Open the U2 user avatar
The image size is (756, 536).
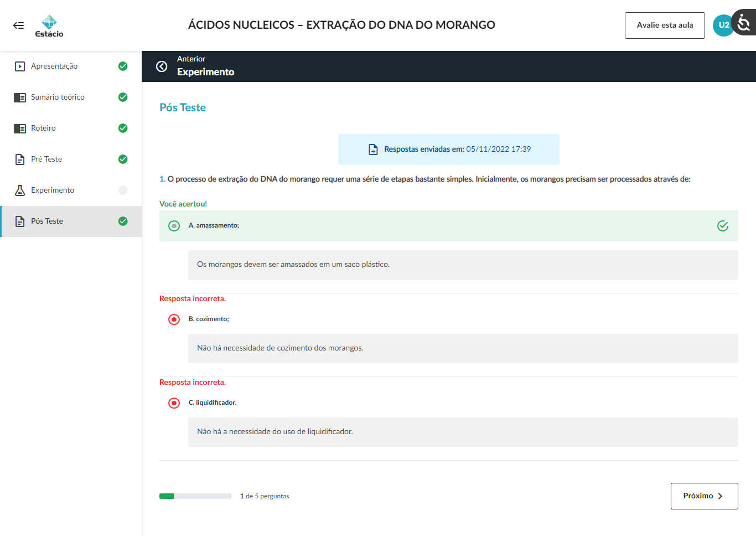click(x=723, y=25)
